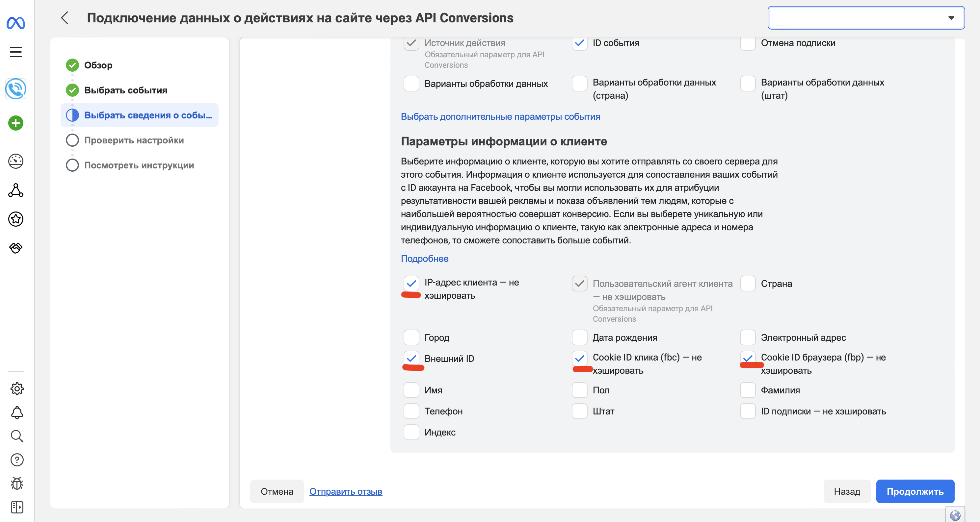Click the green plus create icon
Screen dimensions: 980x522
point(15,123)
